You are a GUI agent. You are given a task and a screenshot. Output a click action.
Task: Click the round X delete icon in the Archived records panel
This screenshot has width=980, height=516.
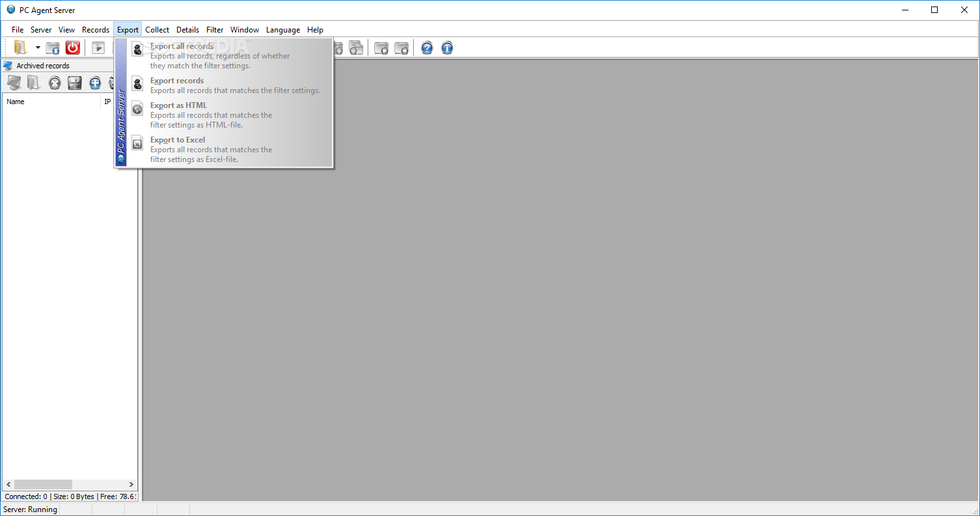(55, 83)
